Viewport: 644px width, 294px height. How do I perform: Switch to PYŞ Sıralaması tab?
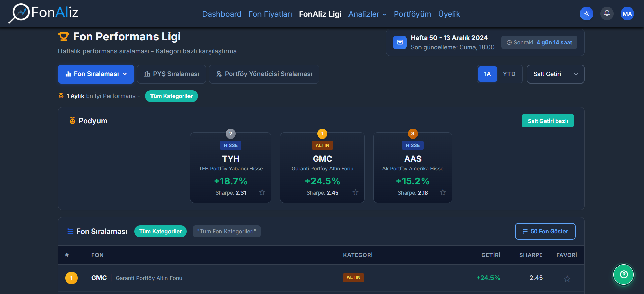(x=172, y=74)
